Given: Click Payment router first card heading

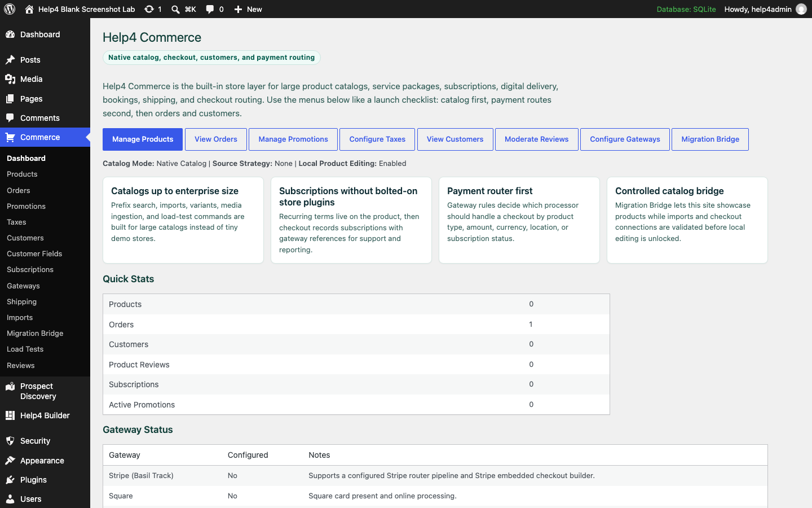Looking at the screenshot, I should [x=490, y=191].
